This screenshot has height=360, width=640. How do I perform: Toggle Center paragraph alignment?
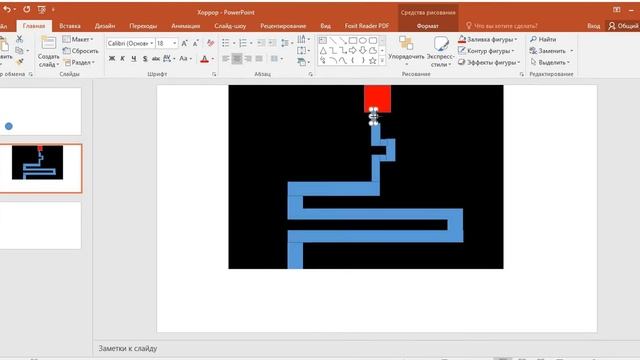(x=237, y=59)
